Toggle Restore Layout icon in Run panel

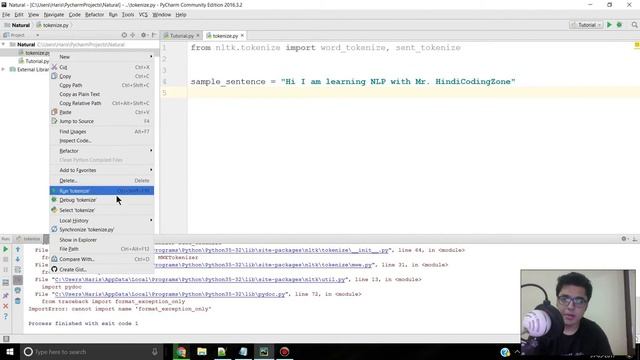6,282
